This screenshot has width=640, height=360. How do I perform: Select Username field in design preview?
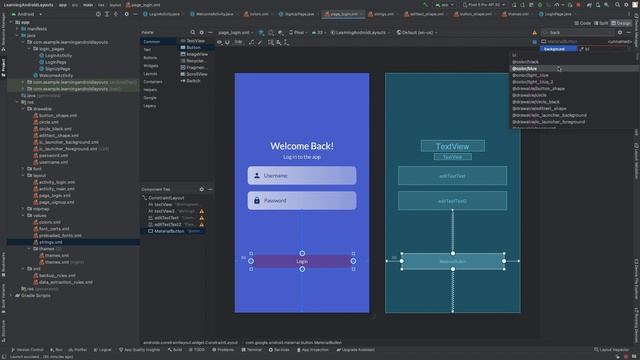(x=302, y=176)
